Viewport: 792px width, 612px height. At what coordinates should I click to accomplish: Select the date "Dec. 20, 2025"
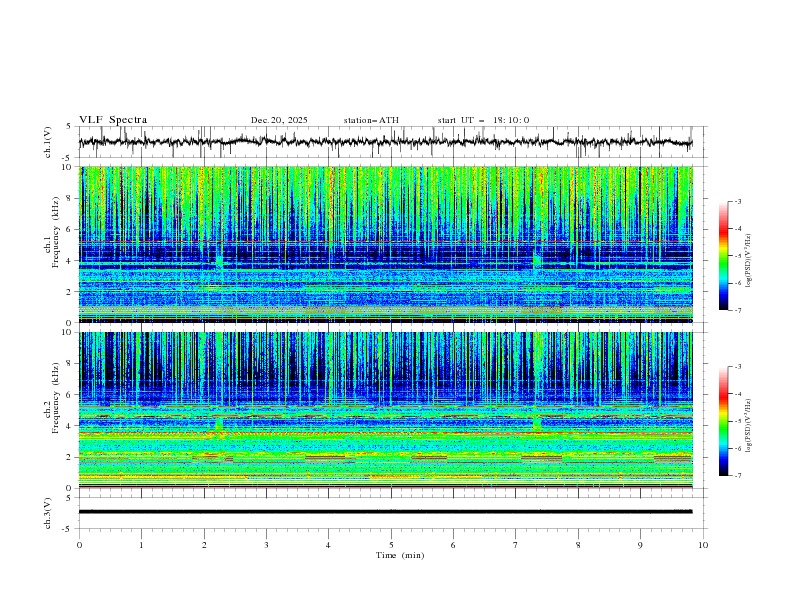point(279,120)
